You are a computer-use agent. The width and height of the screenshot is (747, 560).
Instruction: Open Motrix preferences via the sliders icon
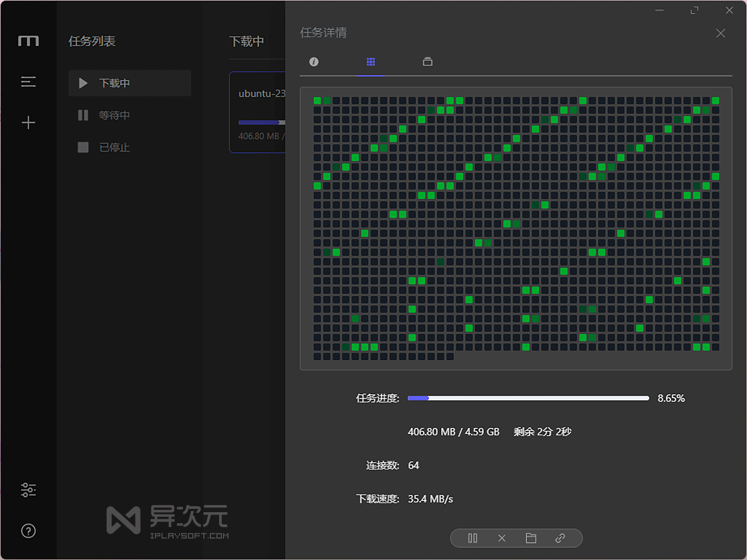coord(28,490)
